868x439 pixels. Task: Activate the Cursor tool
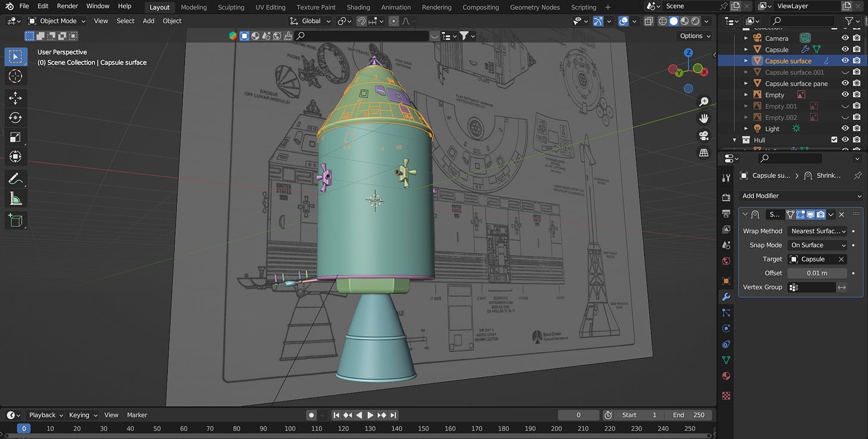[x=15, y=76]
